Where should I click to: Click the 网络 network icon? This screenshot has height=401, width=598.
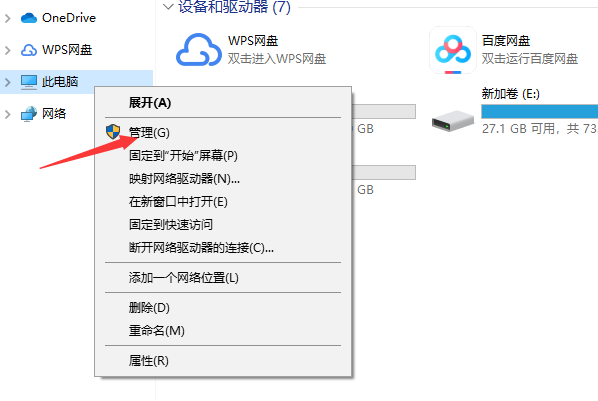coord(29,114)
